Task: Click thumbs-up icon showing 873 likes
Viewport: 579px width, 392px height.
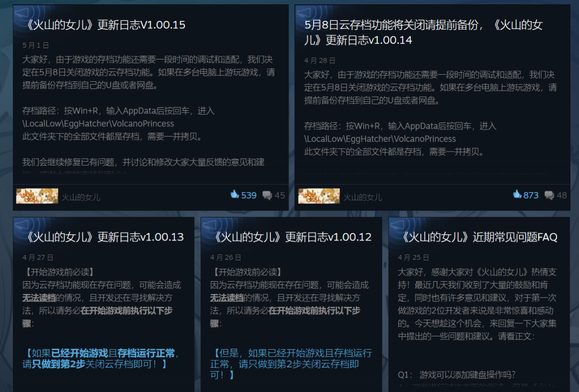Action: click(x=517, y=194)
